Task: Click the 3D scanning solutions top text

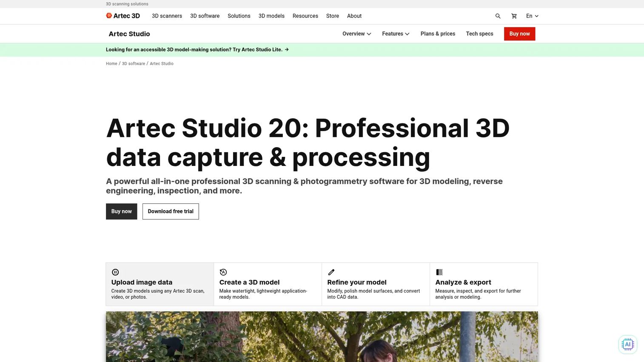Action: 127,4
